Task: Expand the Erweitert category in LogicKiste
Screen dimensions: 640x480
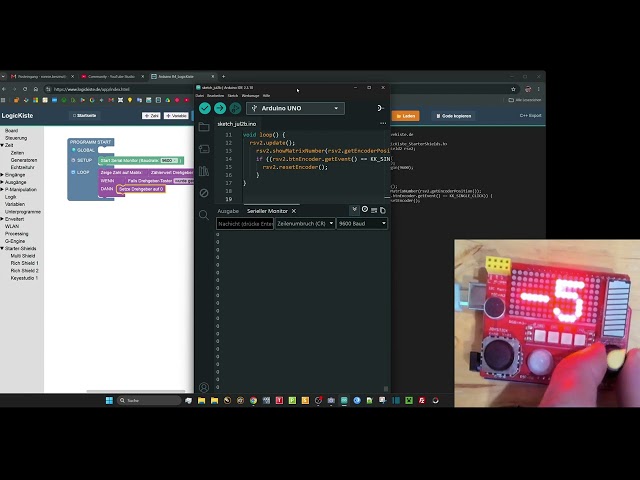Action: coord(2,219)
